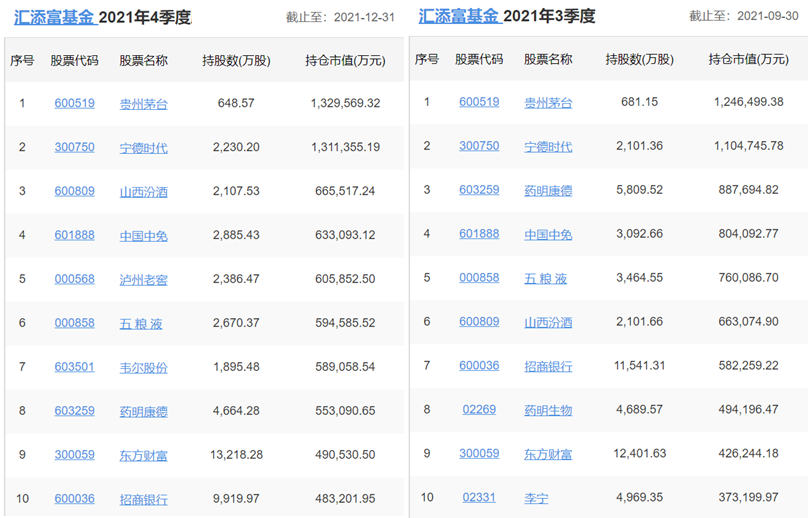Image resolution: width=808 pixels, height=518 pixels.
Task: Open 李宁 stock name link
Action: [536, 498]
